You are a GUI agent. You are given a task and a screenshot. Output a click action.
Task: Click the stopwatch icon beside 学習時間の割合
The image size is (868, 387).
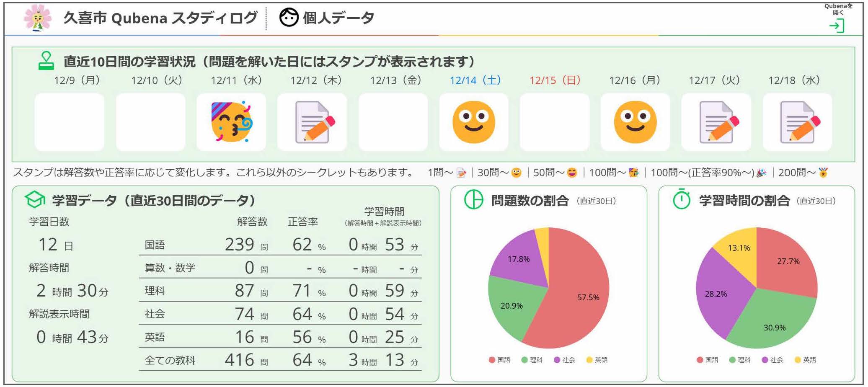(682, 199)
